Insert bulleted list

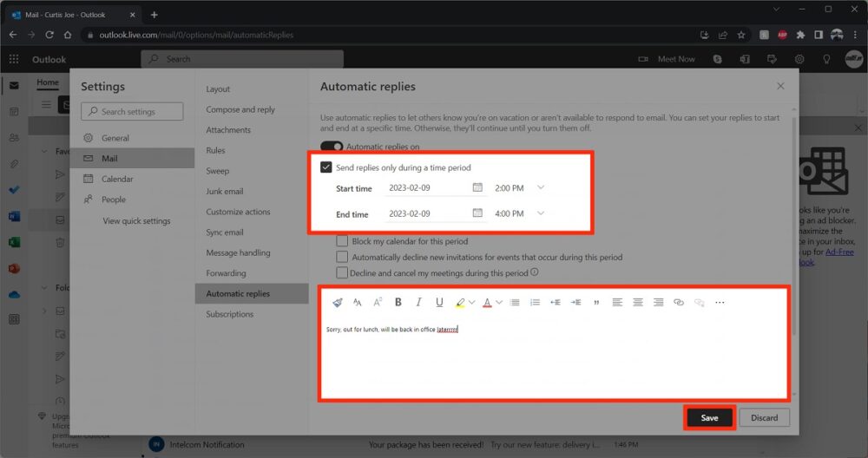(x=515, y=302)
